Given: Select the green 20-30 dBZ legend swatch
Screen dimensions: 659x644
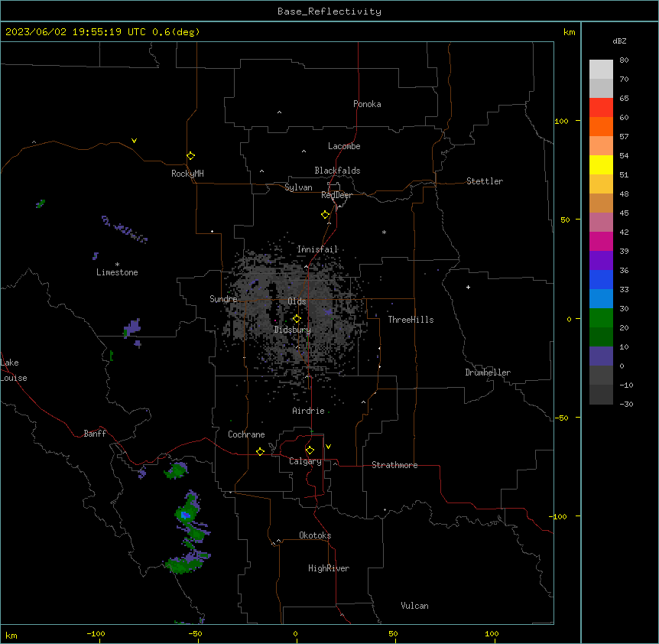Looking at the screenshot, I should pos(601,318).
